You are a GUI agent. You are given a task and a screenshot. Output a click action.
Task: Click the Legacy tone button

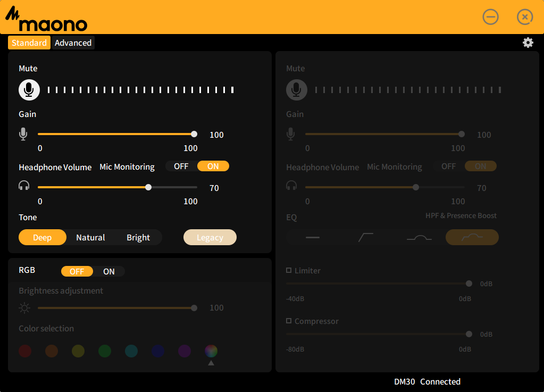point(210,237)
